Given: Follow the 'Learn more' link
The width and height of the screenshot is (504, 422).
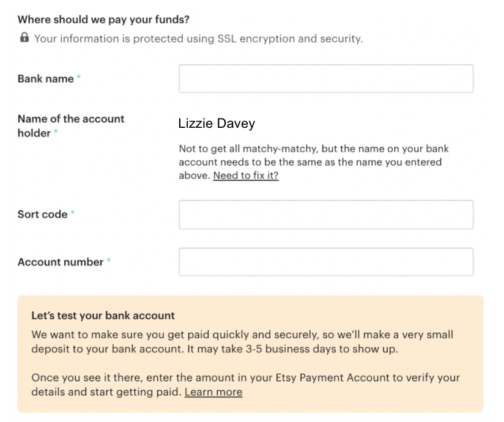Looking at the screenshot, I should coord(213,392).
